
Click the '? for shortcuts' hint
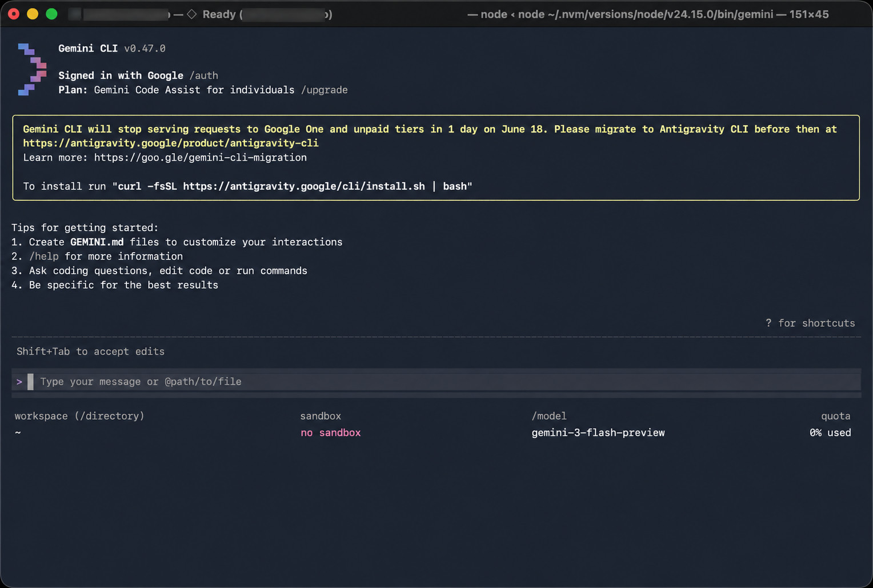(x=810, y=323)
